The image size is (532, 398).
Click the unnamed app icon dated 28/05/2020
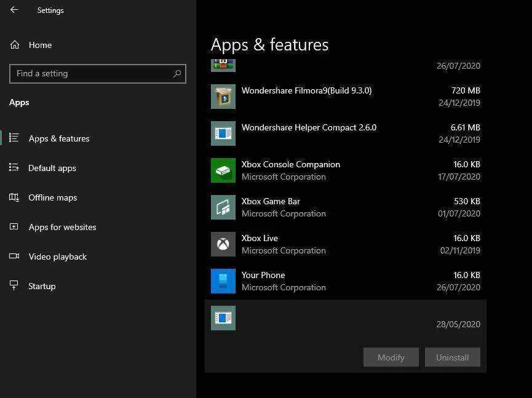[223, 318]
